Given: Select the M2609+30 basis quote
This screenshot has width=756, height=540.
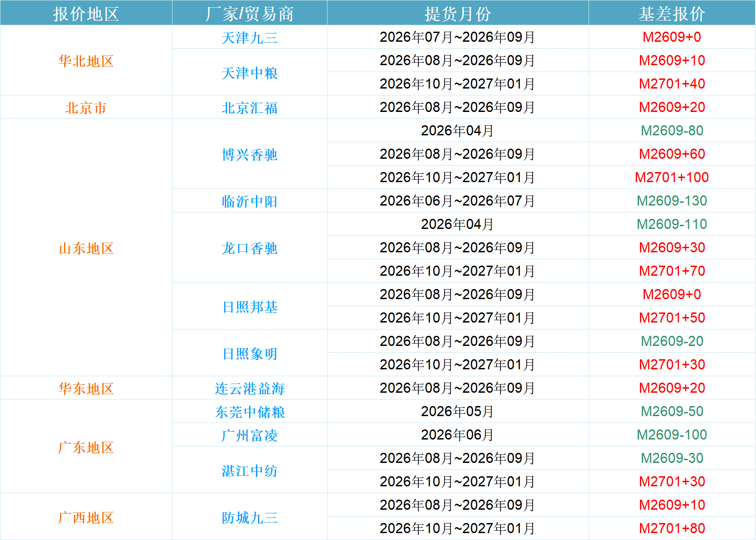Looking at the screenshot, I should [x=672, y=248].
